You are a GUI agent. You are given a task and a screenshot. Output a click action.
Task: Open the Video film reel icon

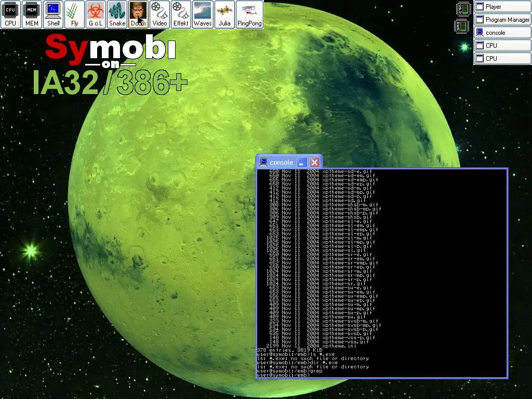coord(159,14)
